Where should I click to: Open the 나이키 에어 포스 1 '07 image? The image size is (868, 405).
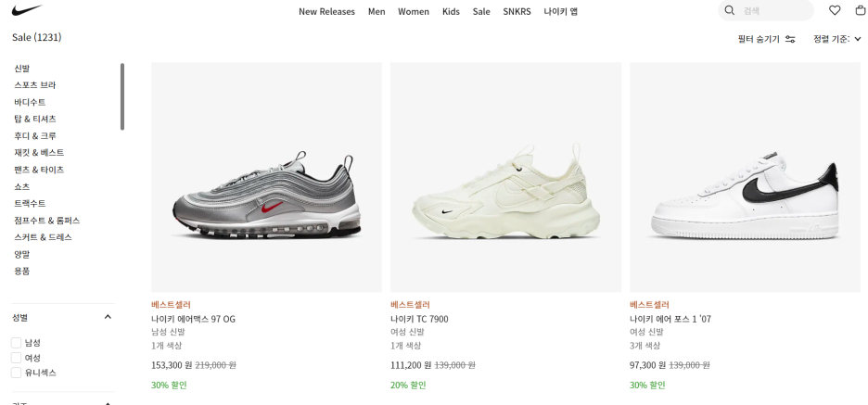pos(745,177)
